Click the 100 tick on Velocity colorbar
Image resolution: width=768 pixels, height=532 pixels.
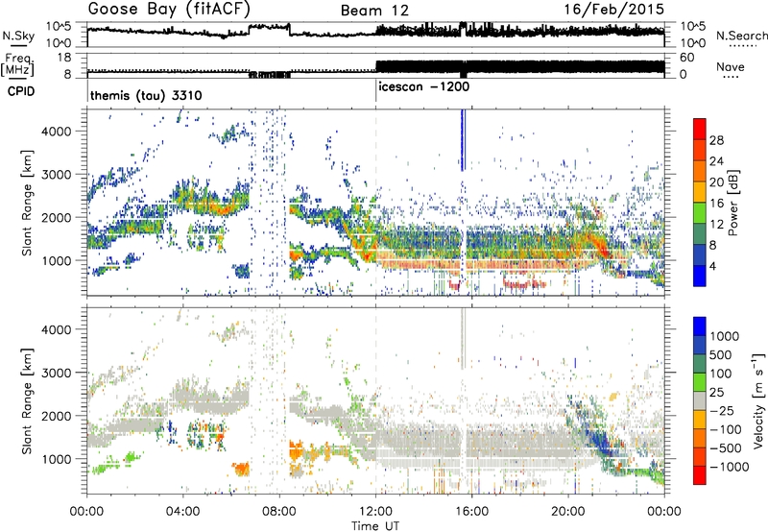(x=720, y=374)
